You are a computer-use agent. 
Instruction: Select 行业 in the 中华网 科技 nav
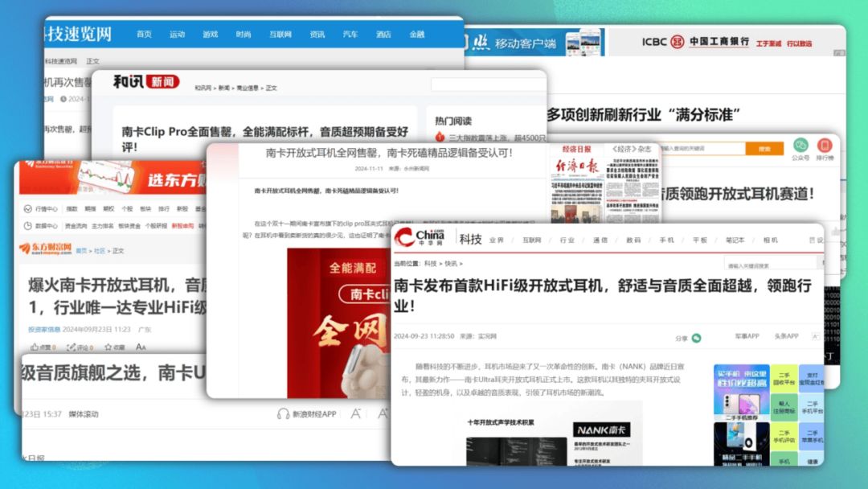[x=567, y=240]
